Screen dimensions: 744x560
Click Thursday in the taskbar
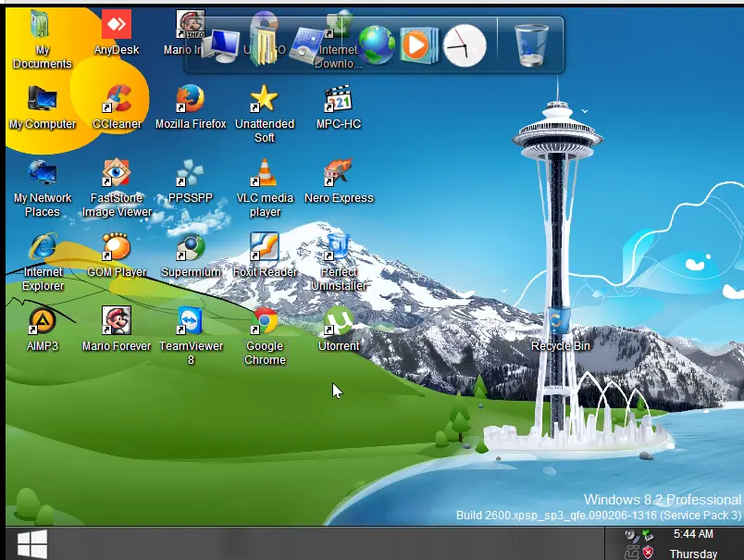point(693,554)
